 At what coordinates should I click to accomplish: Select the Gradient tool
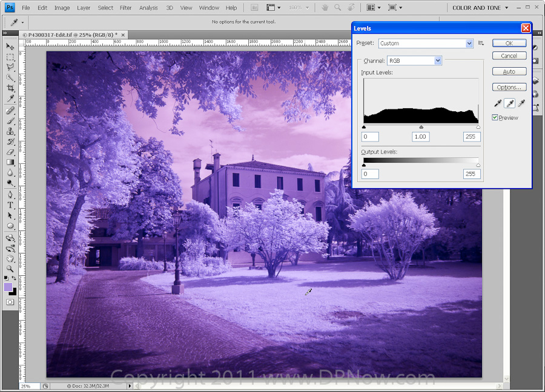(x=10, y=162)
